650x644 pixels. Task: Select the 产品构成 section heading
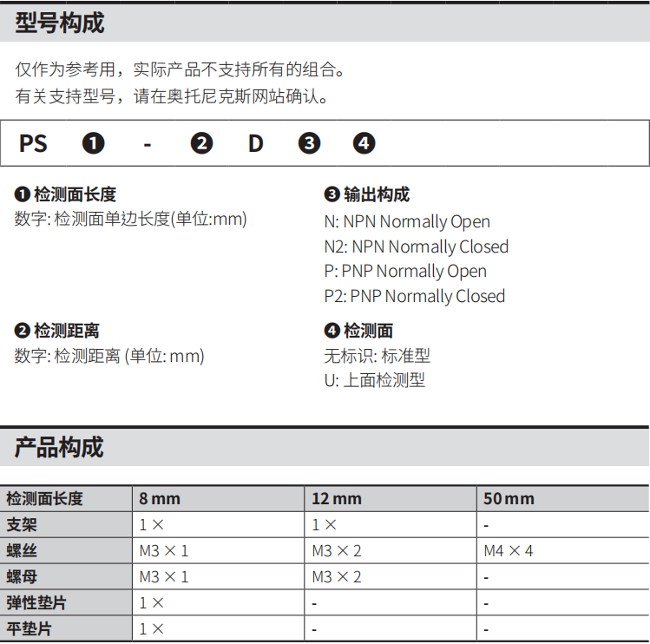[60, 448]
